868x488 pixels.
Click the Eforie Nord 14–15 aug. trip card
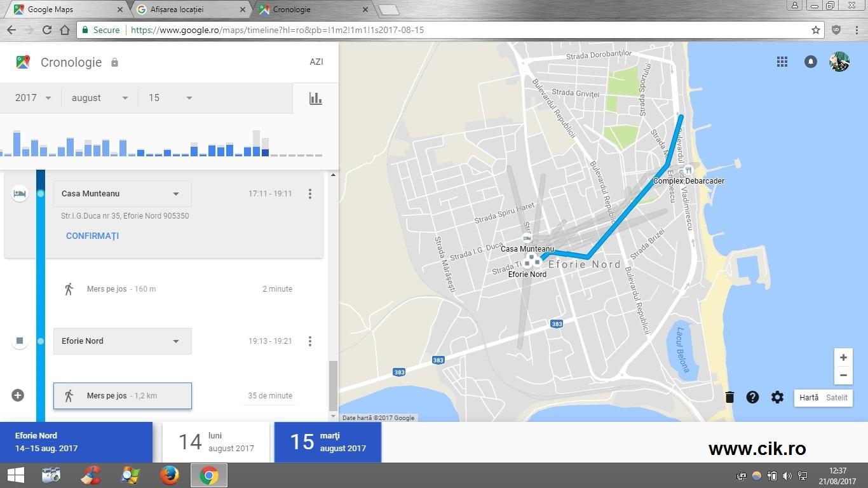(x=76, y=442)
